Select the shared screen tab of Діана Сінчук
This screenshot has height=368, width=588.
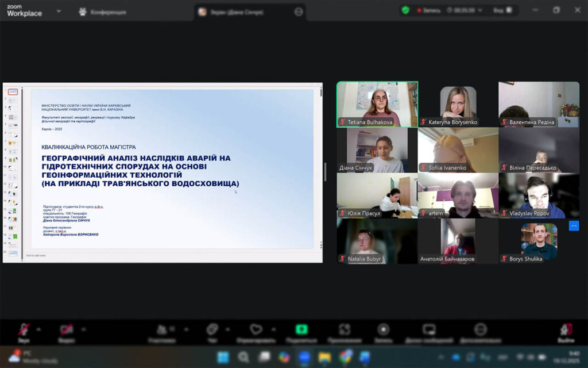click(x=247, y=11)
